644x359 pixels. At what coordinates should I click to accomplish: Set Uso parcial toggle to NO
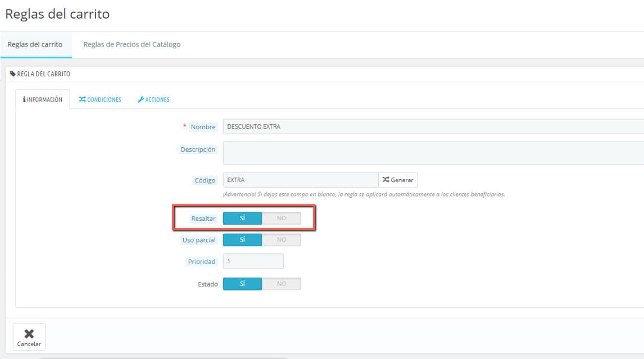pos(281,240)
